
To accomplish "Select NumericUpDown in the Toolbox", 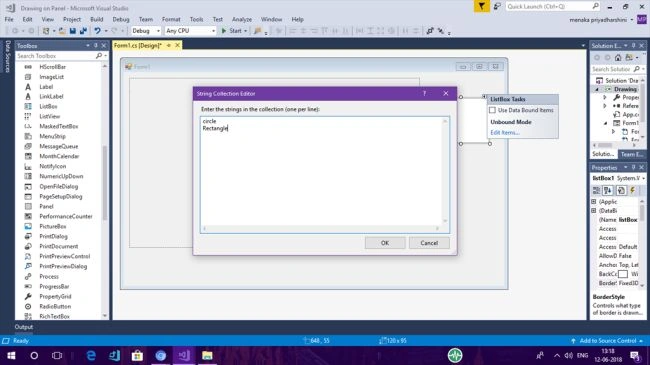I will pos(61,176).
